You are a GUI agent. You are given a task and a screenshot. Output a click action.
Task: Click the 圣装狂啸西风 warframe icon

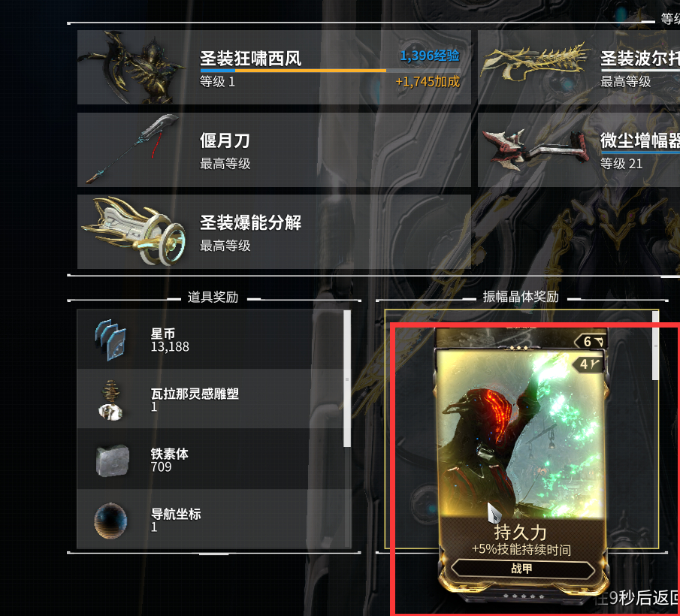132,67
